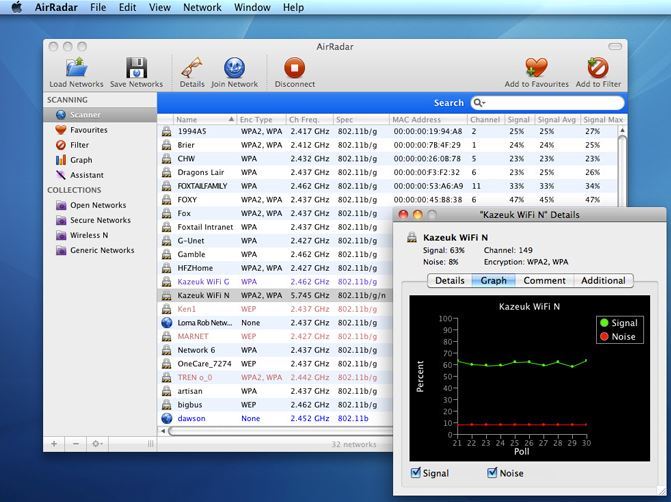Click the Save Networks floppy icon

[x=137, y=68]
